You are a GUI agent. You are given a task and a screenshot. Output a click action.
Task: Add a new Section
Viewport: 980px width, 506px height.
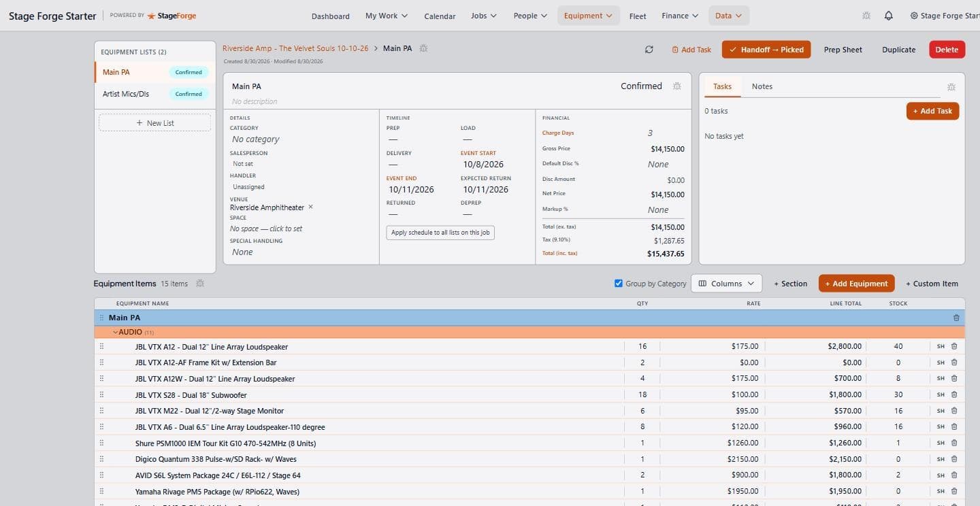(790, 284)
